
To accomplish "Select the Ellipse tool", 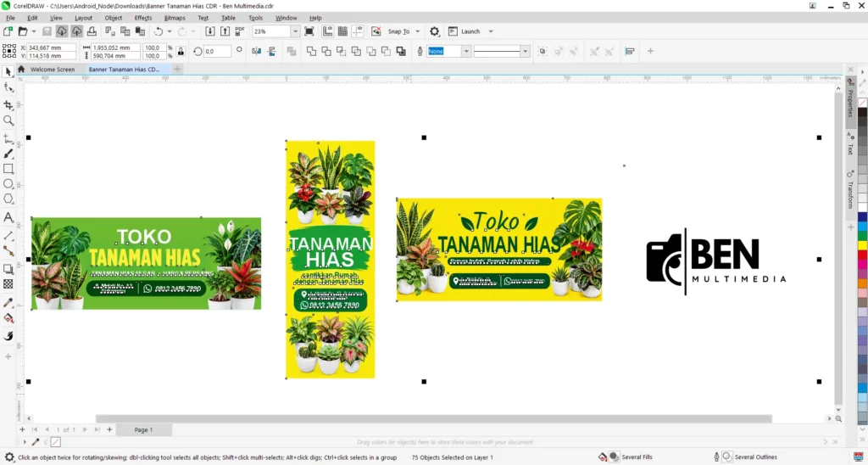I will click(8, 184).
